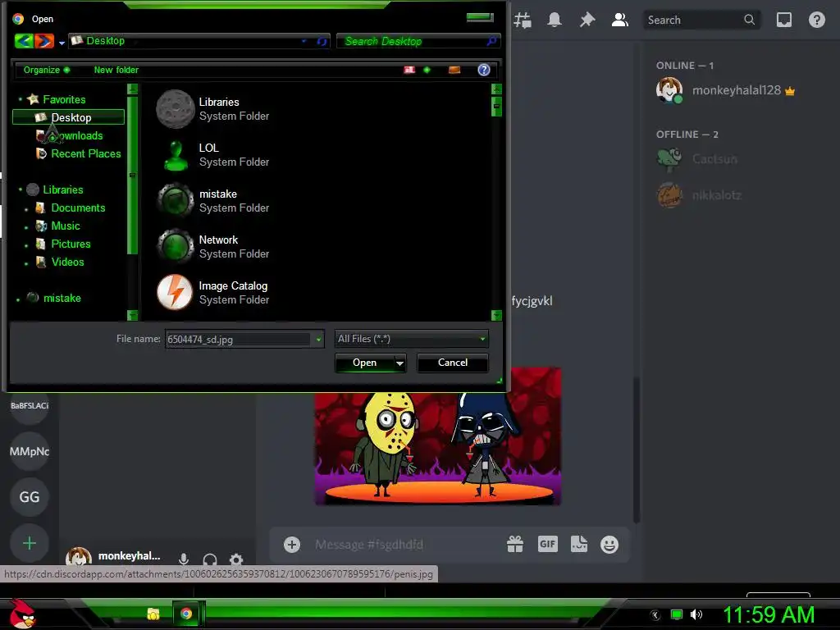Open Discord help question mark icon
Screen dimensions: 840x630
(x=816, y=21)
